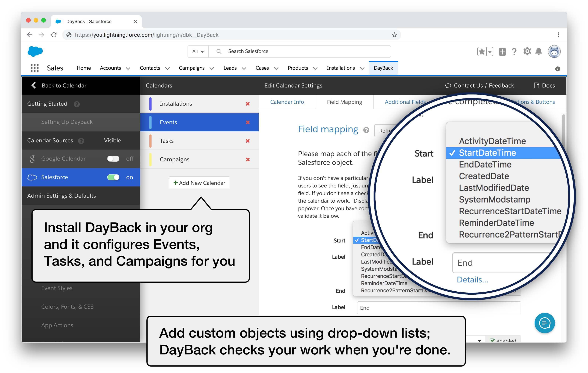The width and height of the screenshot is (588, 373).
Task: Select the Installations calendar row
Action: (x=199, y=104)
